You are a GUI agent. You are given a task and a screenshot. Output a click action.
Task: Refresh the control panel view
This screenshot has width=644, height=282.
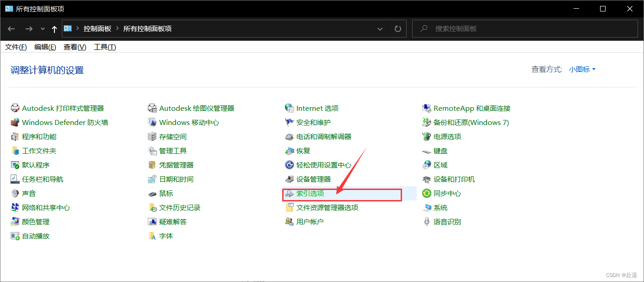point(398,29)
